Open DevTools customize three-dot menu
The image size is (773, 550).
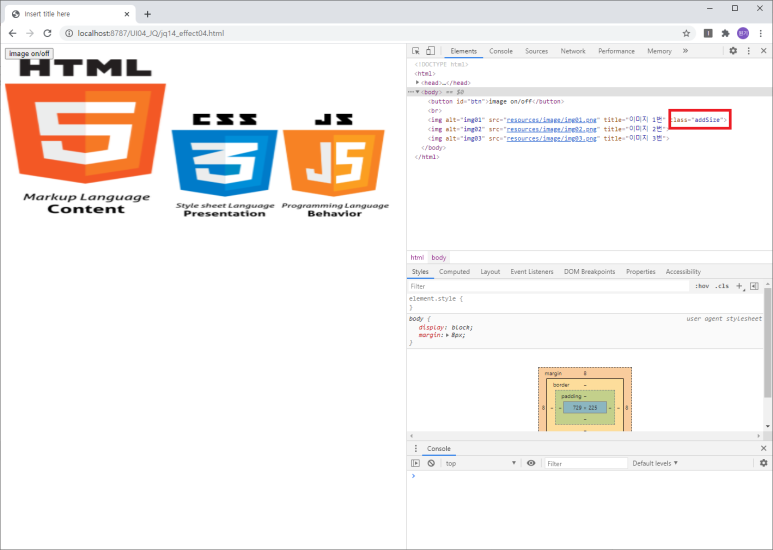coord(748,51)
